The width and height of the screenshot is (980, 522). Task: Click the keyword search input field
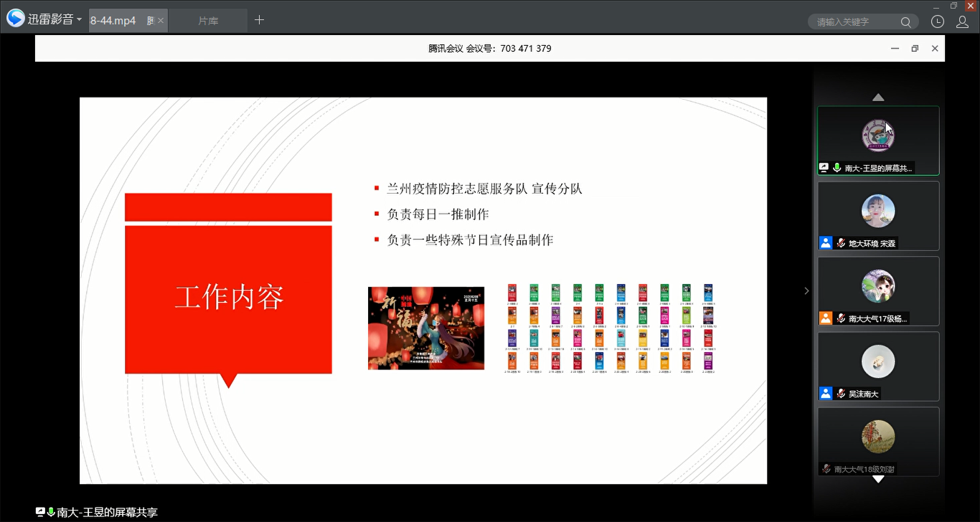tap(854, 22)
